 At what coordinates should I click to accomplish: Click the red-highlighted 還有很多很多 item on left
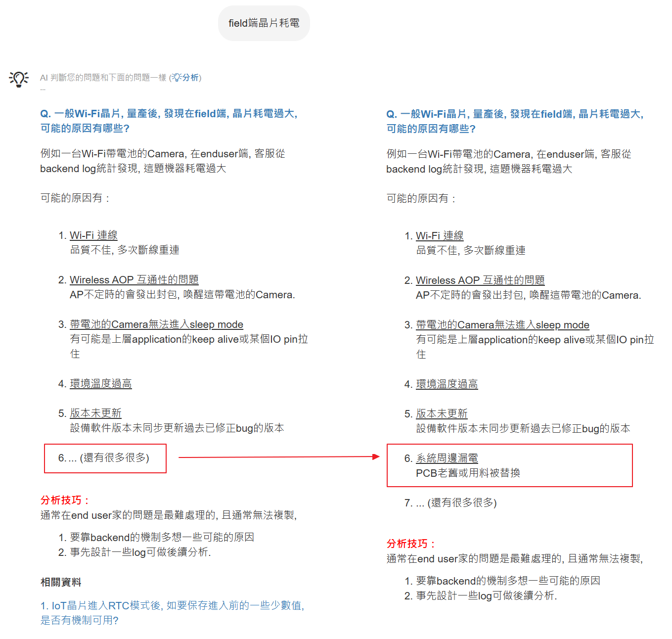(105, 458)
